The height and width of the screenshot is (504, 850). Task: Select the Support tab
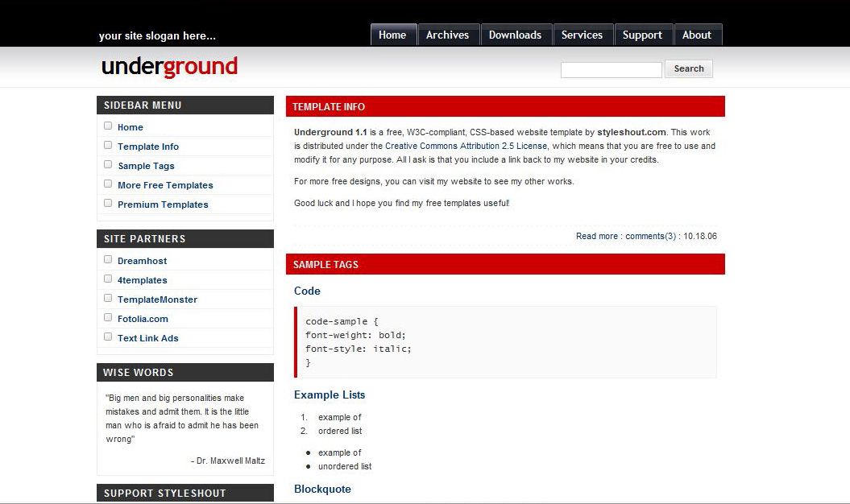(642, 35)
